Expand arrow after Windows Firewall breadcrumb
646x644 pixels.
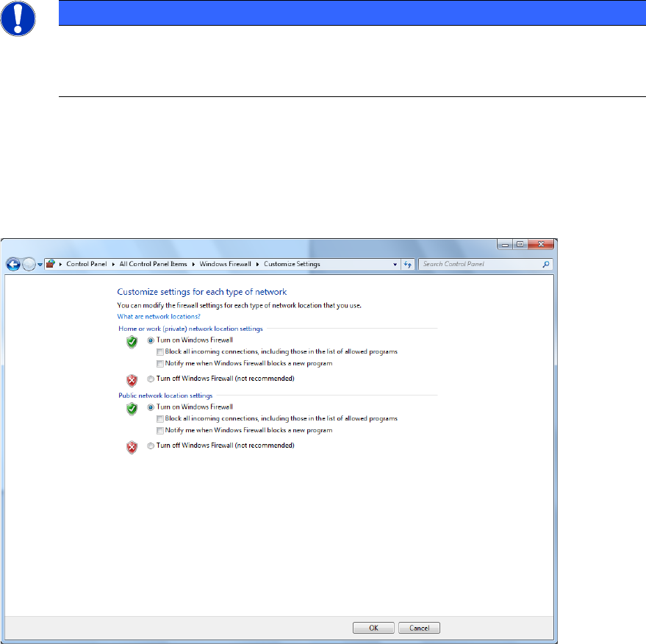click(x=257, y=264)
